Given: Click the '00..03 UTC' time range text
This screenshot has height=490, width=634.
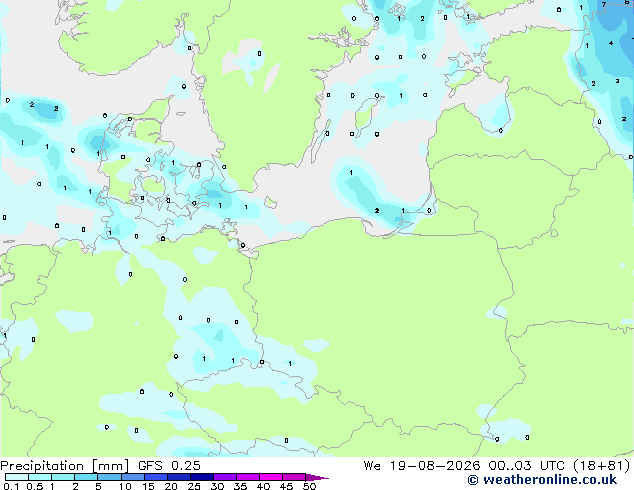Looking at the screenshot, I should coord(526,466).
